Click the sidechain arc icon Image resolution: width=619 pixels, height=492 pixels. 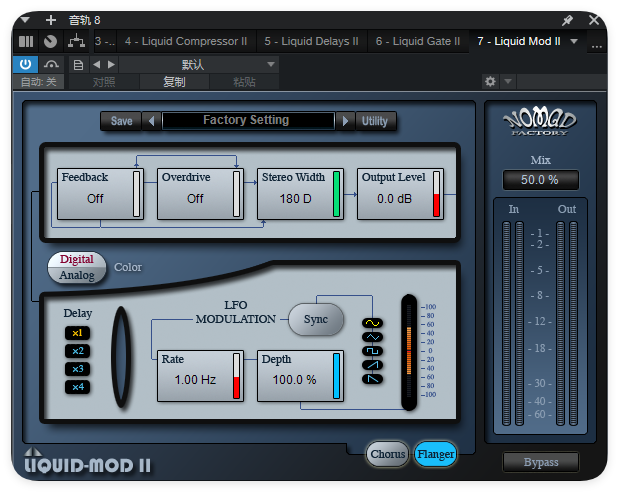[51, 64]
